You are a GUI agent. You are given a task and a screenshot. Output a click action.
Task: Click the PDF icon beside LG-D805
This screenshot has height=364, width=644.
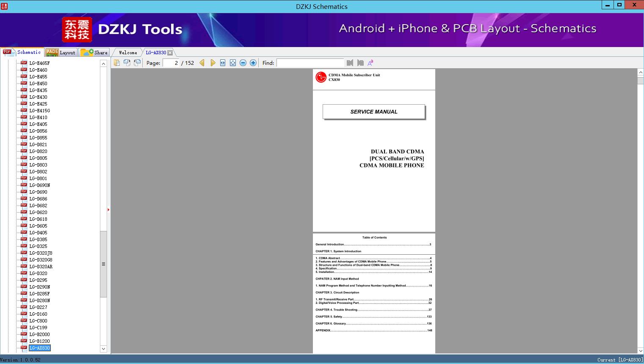coord(24,158)
